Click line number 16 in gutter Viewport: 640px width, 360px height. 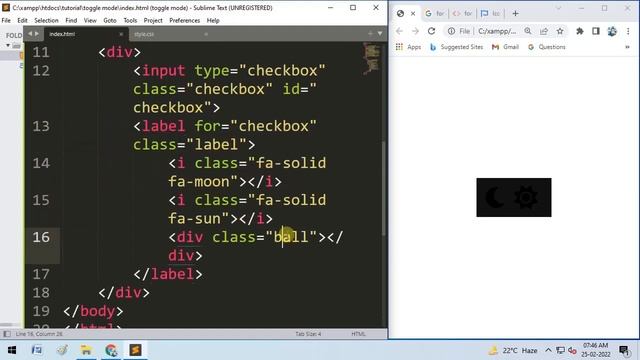pos(41,237)
